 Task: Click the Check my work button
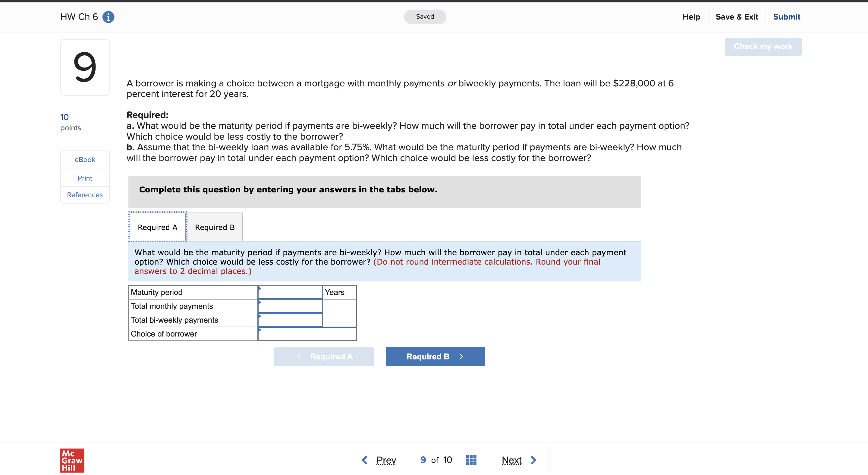pyautogui.click(x=763, y=46)
